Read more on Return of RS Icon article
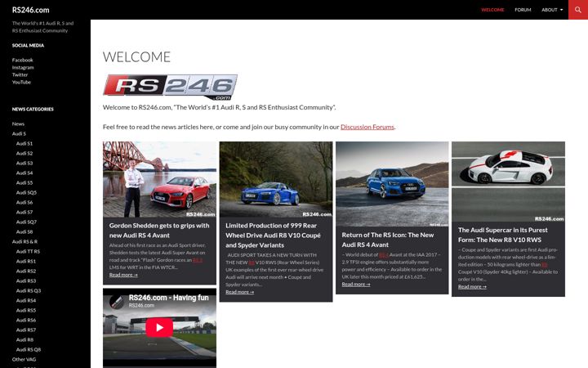This screenshot has width=588, height=368. [356, 285]
